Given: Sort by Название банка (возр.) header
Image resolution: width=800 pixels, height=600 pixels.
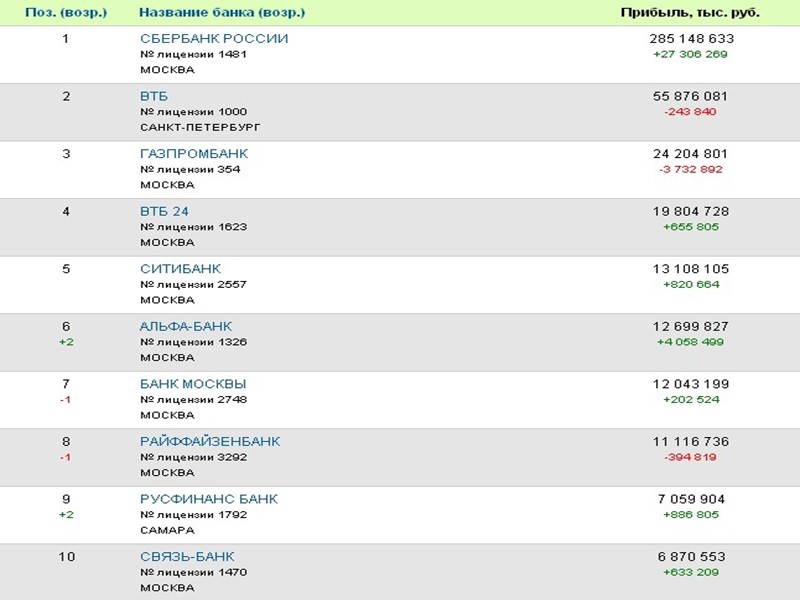Looking at the screenshot, I should pyautogui.click(x=222, y=13).
